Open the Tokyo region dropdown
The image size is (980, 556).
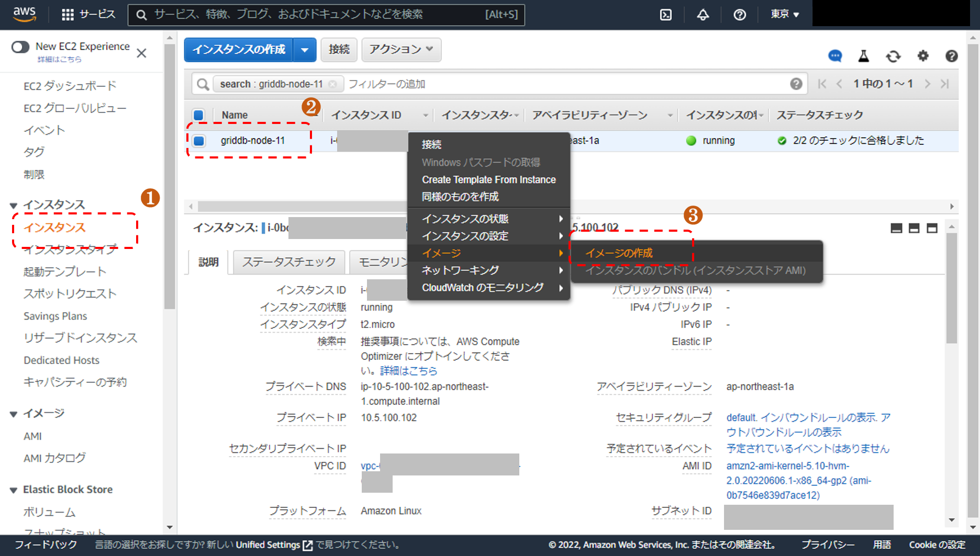[x=784, y=15]
